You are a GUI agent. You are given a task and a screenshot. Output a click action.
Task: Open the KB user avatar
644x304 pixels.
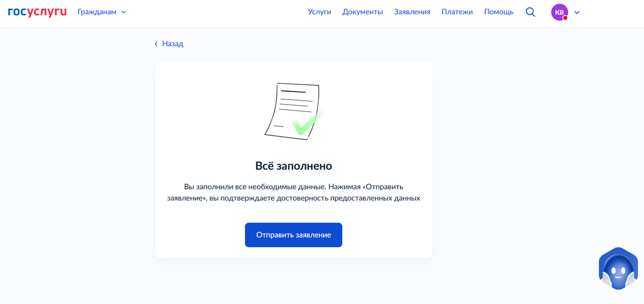click(x=559, y=12)
